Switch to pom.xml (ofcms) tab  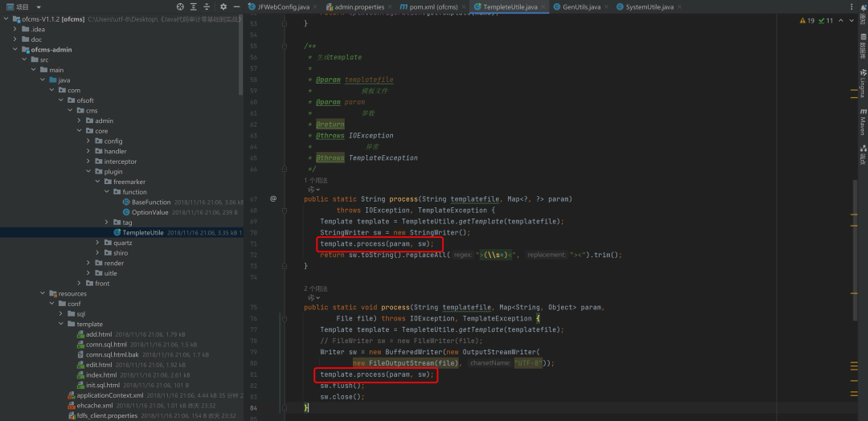point(433,6)
